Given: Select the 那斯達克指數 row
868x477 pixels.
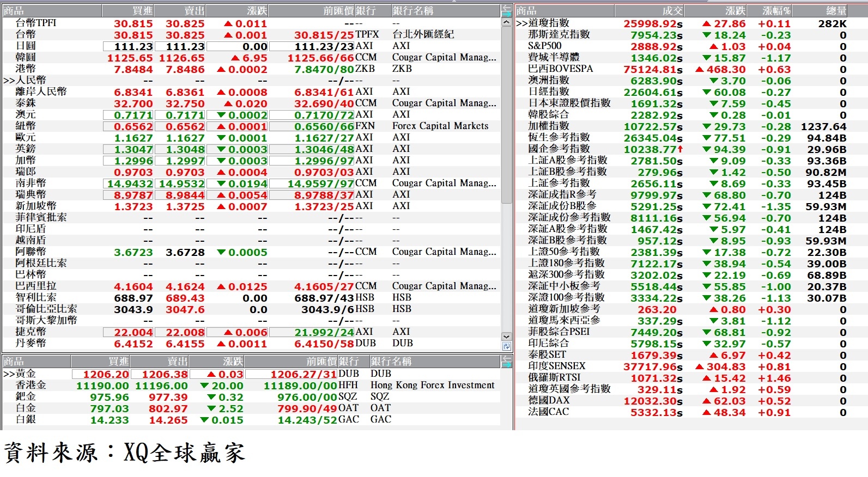Looking at the screenshot, I should pos(691,34).
